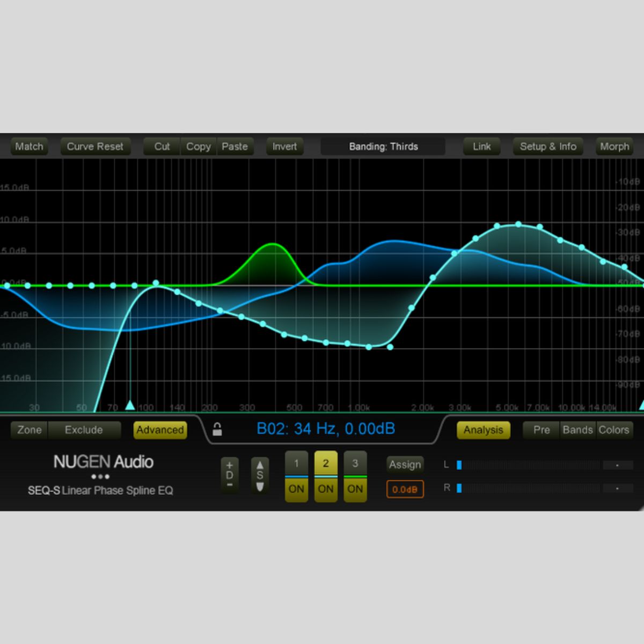Select the Match function
Viewport: 644px width, 644px height.
point(29,146)
